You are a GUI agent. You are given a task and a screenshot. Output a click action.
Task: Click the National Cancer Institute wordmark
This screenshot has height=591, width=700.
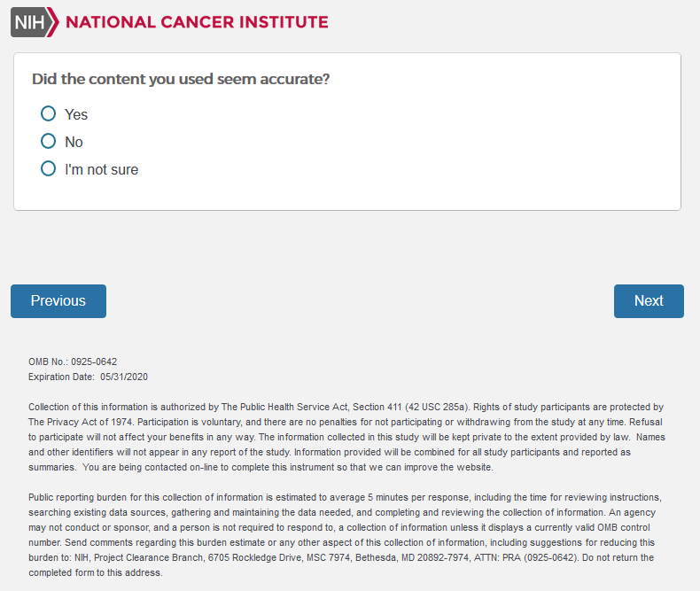(x=197, y=22)
